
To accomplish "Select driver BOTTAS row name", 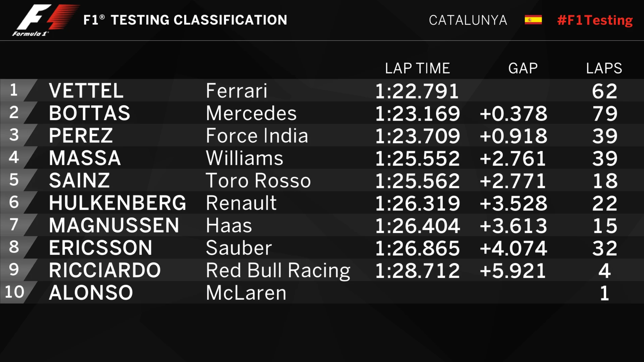I will [90, 113].
